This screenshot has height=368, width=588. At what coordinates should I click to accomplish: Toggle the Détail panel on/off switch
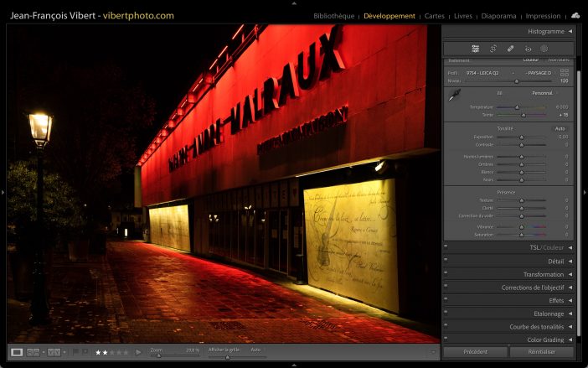pyautogui.click(x=446, y=261)
